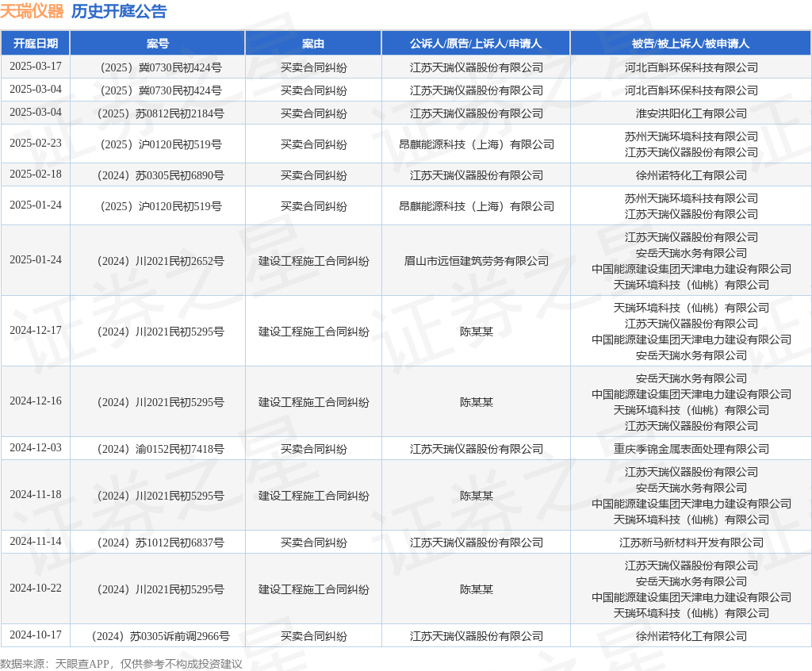Select the date cell 2024-11-18

pos(35,495)
